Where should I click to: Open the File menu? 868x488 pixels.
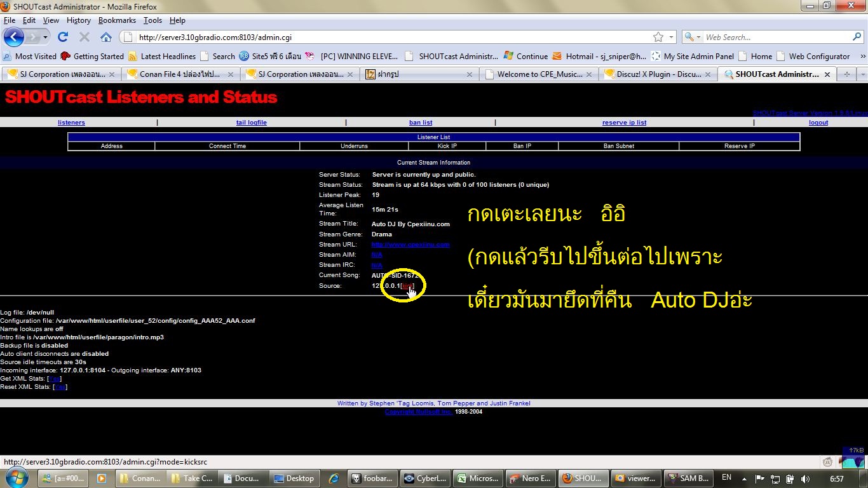pyautogui.click(x=9, y=20)
